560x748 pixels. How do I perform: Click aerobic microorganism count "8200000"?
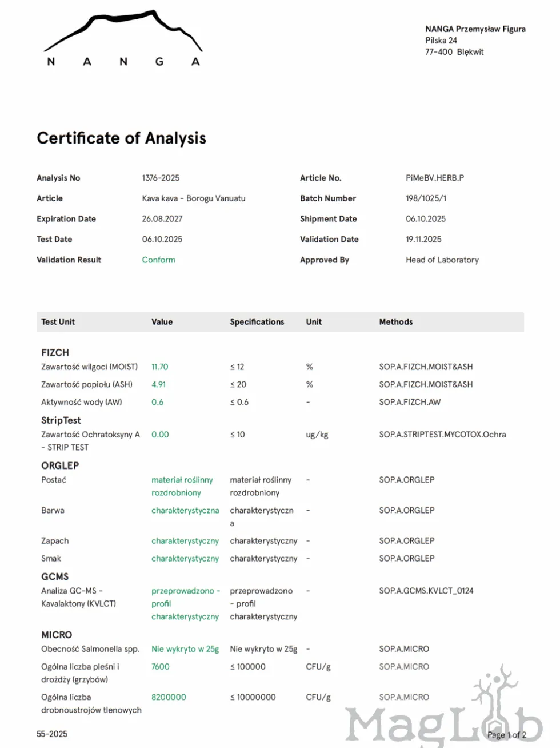point(169,697)
